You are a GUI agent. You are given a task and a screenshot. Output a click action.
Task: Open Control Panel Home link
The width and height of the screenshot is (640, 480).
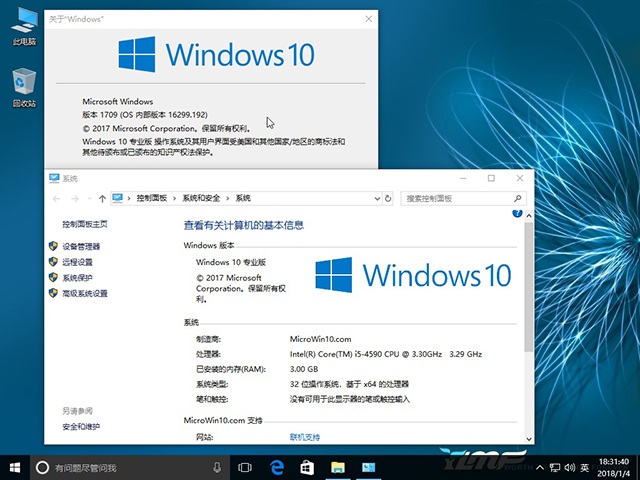[x=85, y=224]
